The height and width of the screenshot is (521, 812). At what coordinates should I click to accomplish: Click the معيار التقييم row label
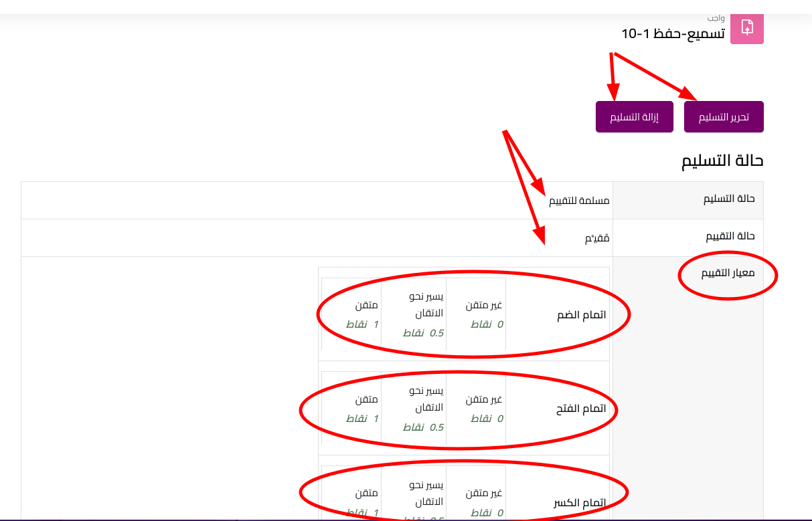pos(728,274)
